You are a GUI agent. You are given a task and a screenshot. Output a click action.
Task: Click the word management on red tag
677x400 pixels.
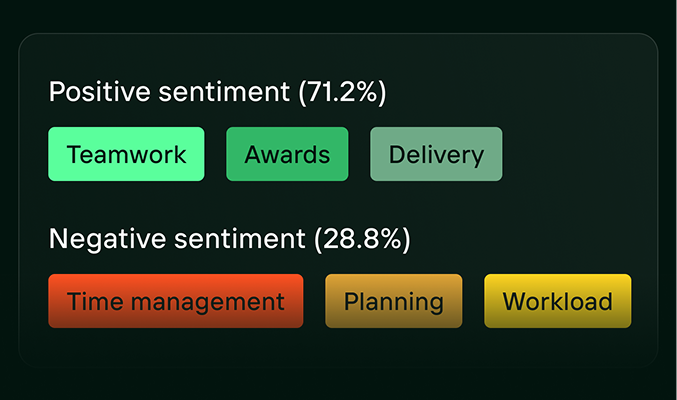coord(208,302)
